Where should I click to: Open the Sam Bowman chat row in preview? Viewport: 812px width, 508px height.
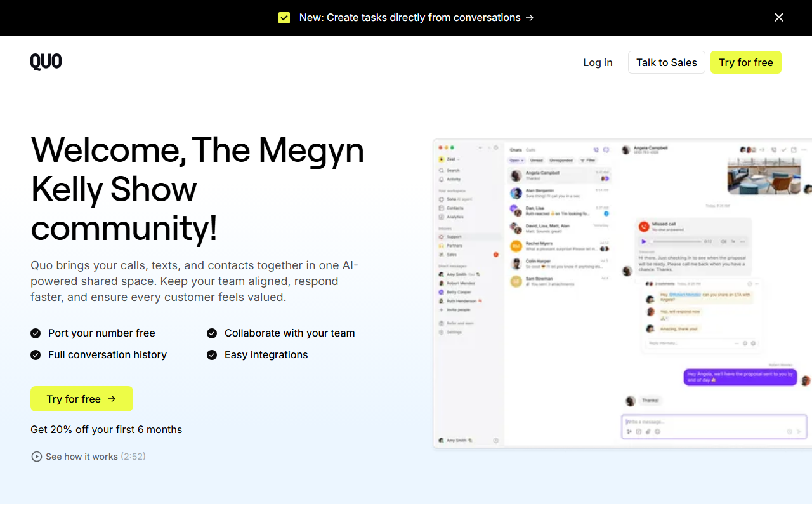coord(560,281)
